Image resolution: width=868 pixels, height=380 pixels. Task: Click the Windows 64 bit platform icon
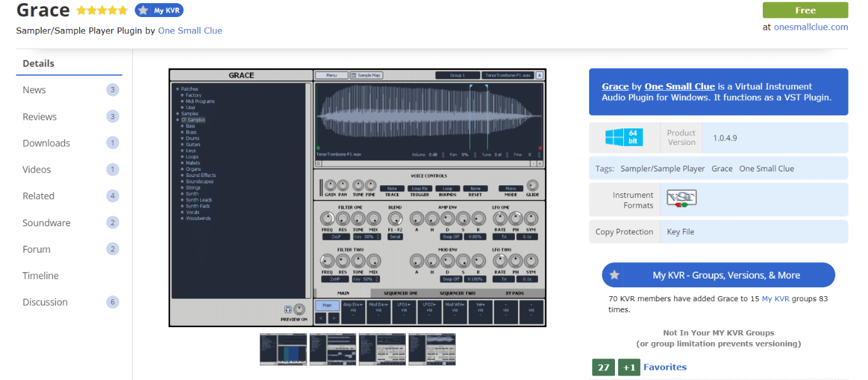click(x=624, y=137)
